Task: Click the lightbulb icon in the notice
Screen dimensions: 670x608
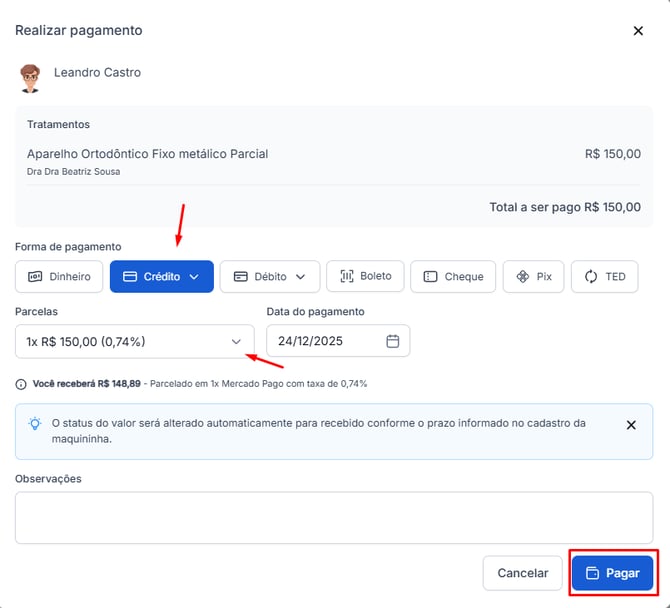Action: point(35,424)
